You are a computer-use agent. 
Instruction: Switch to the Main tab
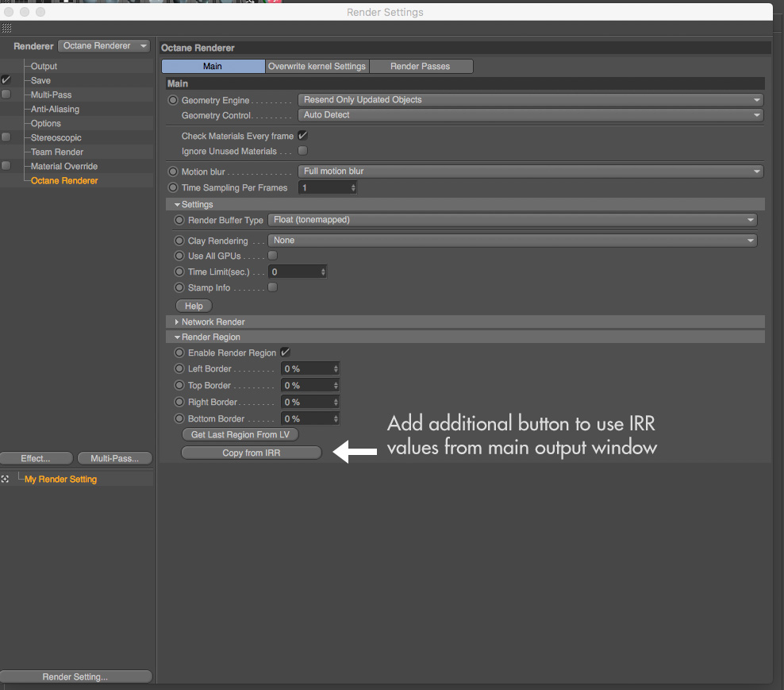(x=213, y=66)
